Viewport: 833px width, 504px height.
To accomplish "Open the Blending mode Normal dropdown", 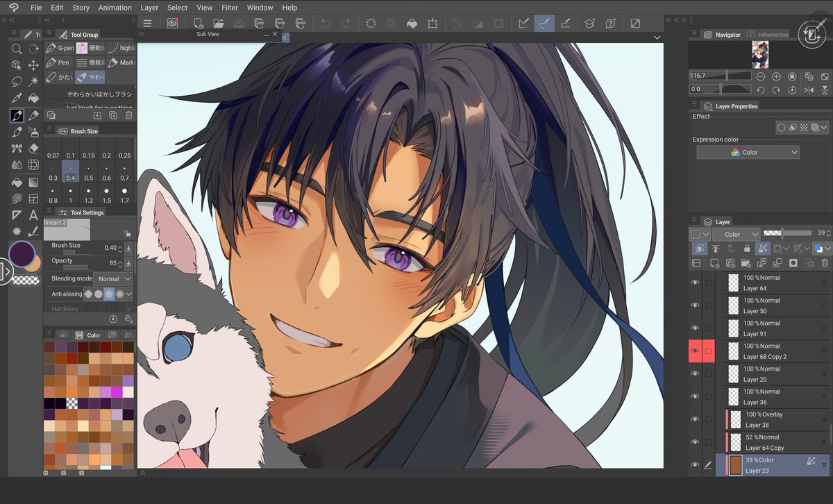I will (x=112, y=278).
